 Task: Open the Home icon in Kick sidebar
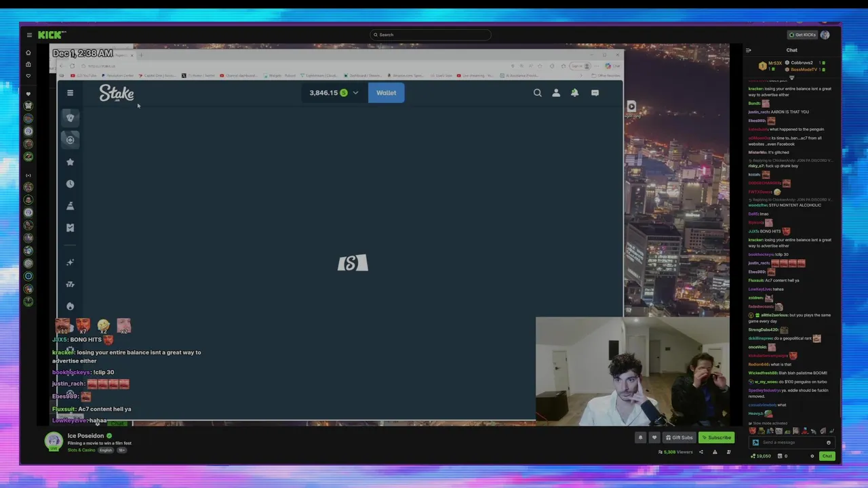tap(28, 52)
